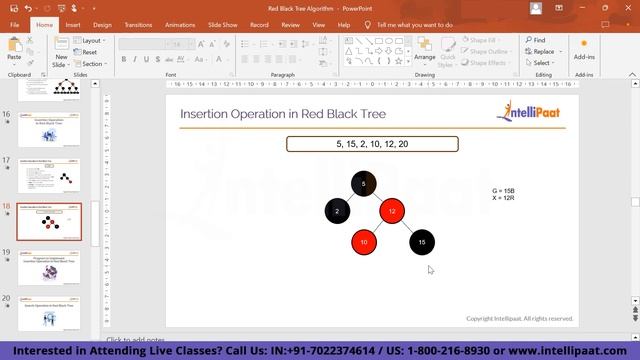Switch to the Insert tab
640x360 pixels.
tap(73, 25)
